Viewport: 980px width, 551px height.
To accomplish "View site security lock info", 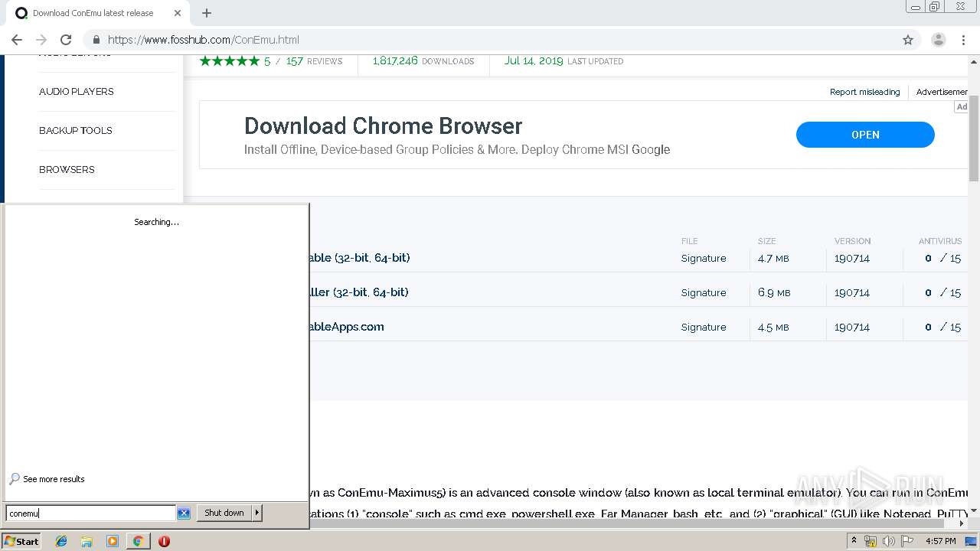I will 96,40.
